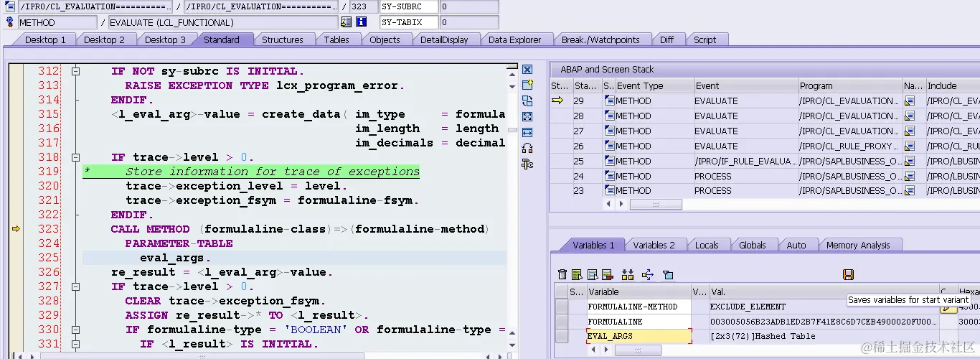Switch to Variables 2 tab
The image size is (980, 359).
(654, 245)
